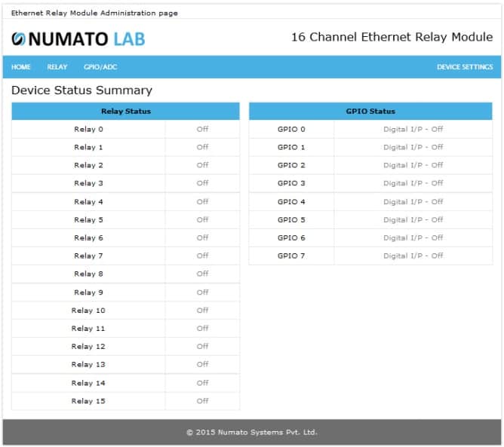This screenshot has width=504, height=447.
Task: Select the GPIO 0 row label
Action: (x=291, y=129)
